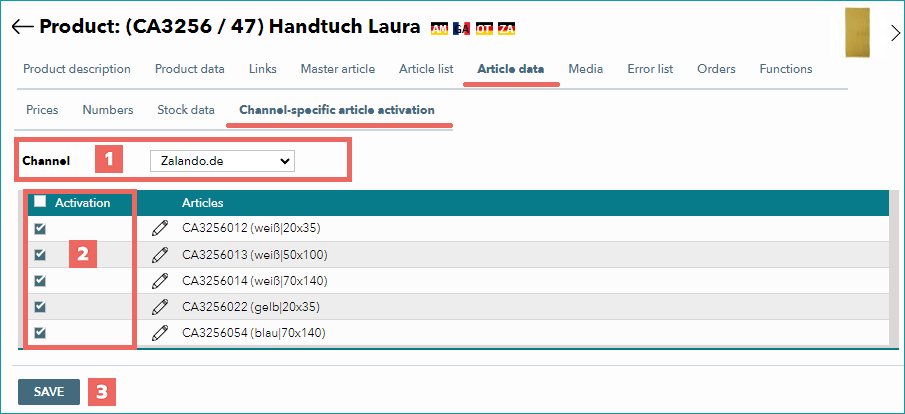Image resolution: width=905 pixels, height=414 pixels.
Task: Click the AM channel flag icon
Action: tap(439, 28)
